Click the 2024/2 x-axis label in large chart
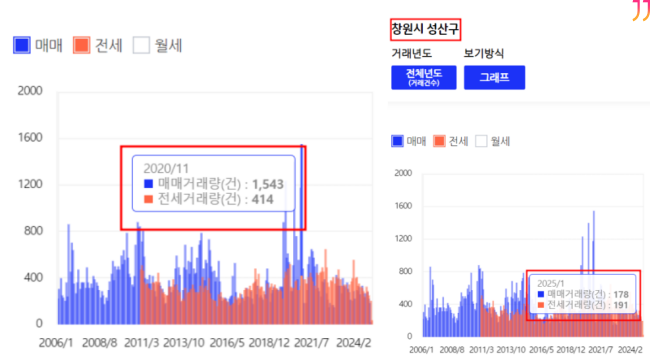650x361 pixels. point(354,343)
